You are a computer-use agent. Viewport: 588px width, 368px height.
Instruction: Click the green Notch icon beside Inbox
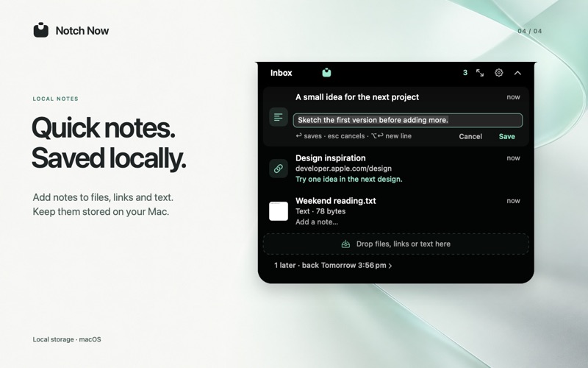[x=326, y=72]
